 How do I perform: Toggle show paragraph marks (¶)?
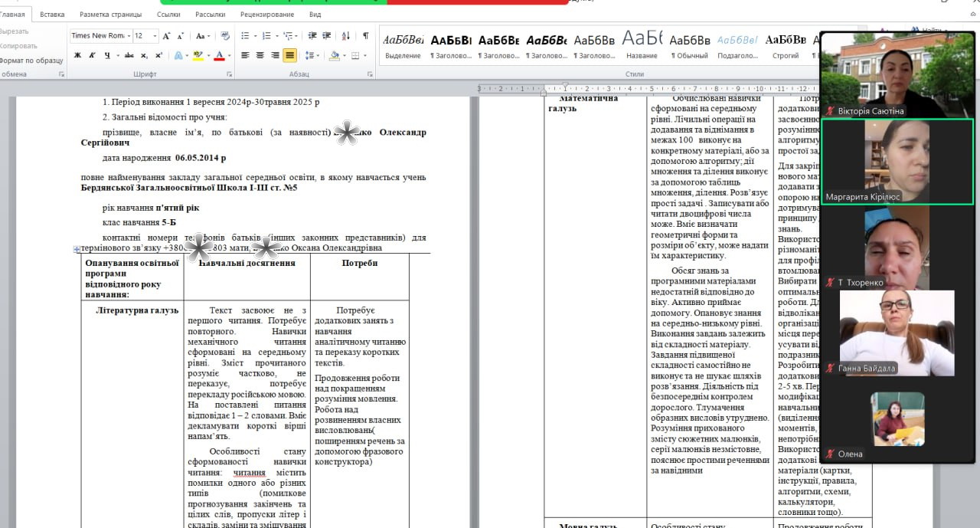click(365, 36)
